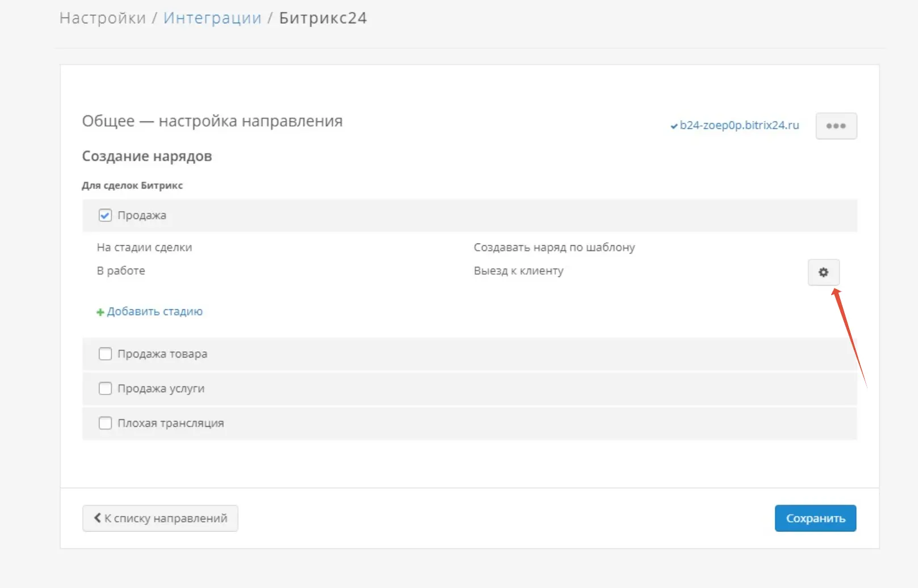The height and width of the screenshot is (588, 918).
Task: Return via К списку направлений button
Action: pyautogui.click(x=160, y=518)
